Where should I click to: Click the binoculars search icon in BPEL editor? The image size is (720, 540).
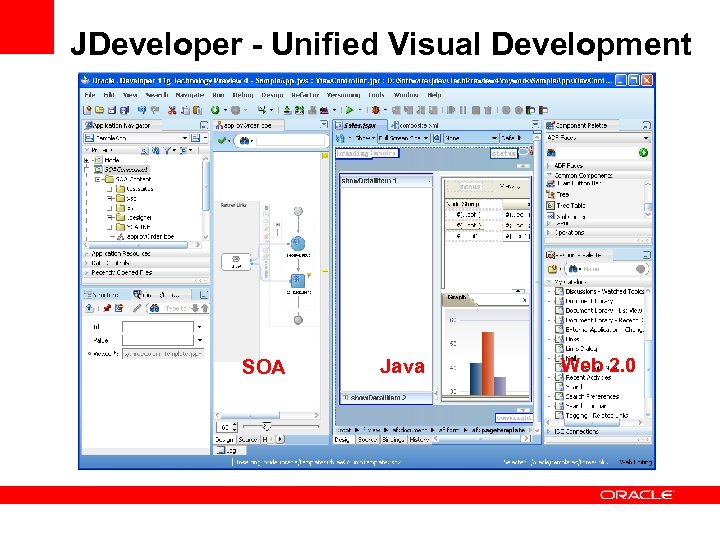click(245, 141)
